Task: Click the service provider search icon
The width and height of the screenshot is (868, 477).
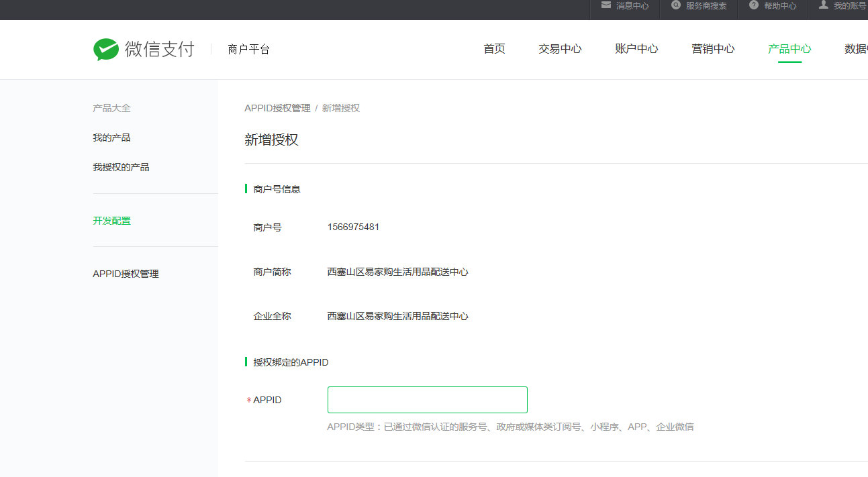Action: click(x=676, y=5)
